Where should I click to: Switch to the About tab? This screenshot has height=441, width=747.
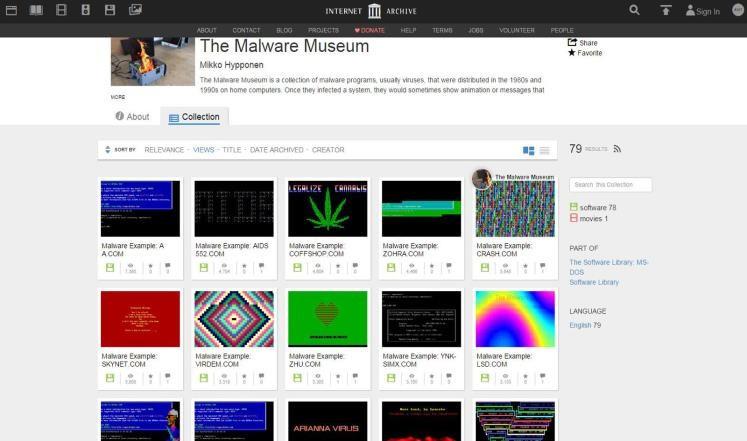pos(132,117)
